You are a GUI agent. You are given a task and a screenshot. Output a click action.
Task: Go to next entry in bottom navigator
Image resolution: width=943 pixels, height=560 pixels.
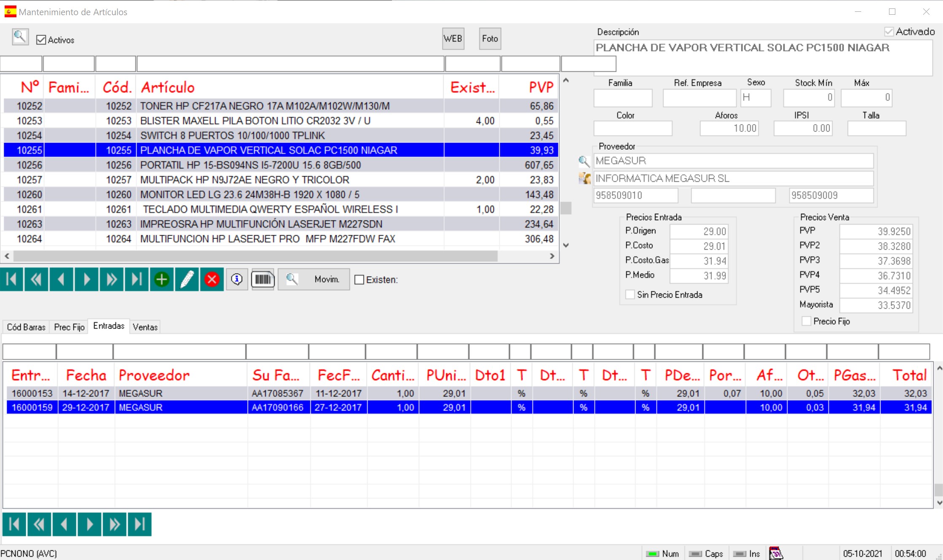coord(89,524)
